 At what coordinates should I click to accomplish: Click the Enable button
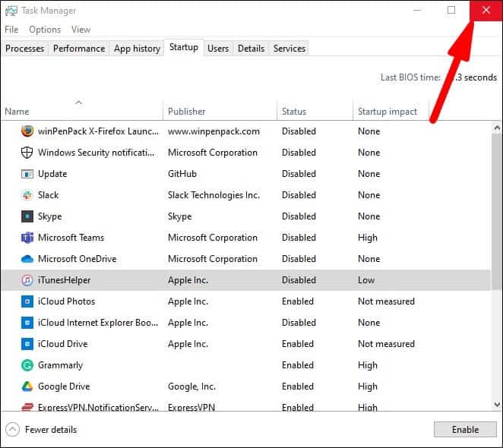(x=465, y=430)
